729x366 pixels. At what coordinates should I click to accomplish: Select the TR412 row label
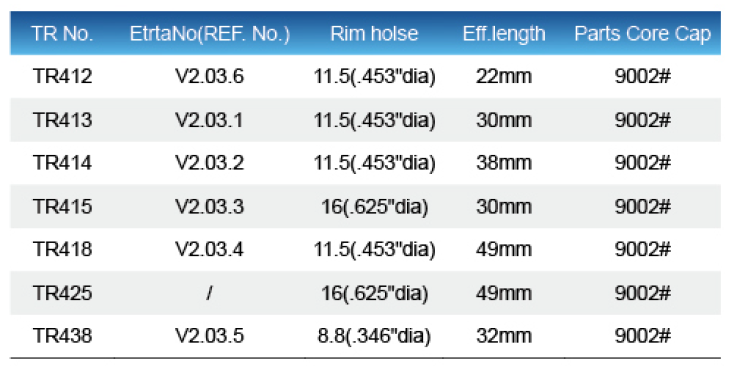62,76
